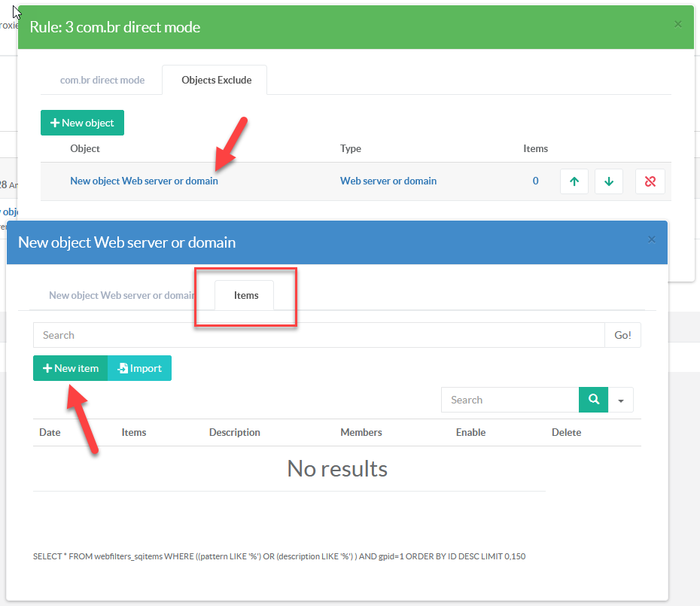Click the red unlink object icon
This screenshot has width=700, height=606.
(x=650, y=181)
